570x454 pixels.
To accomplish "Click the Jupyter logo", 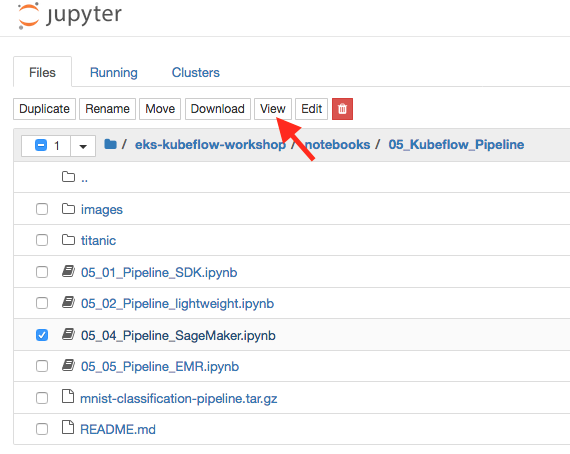I will point(70,16).
